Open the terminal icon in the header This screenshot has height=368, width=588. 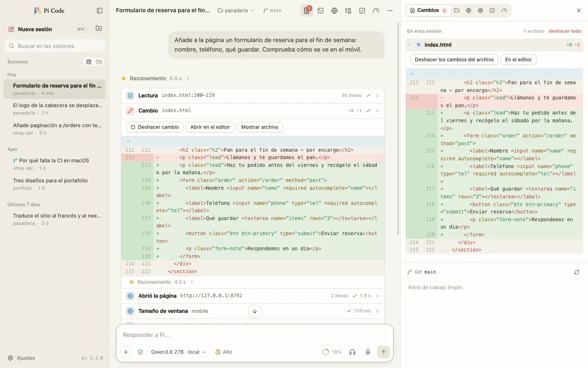321,11
